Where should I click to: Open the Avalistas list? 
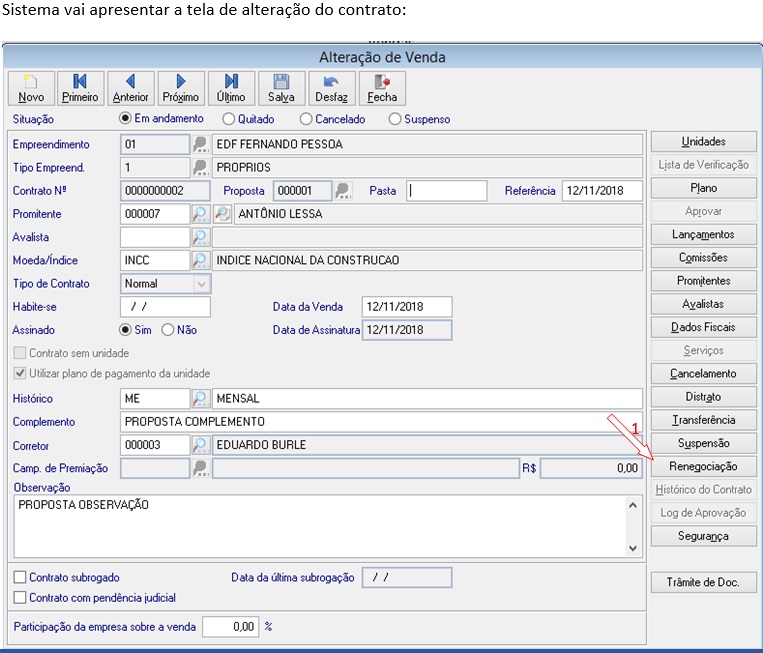(703, 304)
